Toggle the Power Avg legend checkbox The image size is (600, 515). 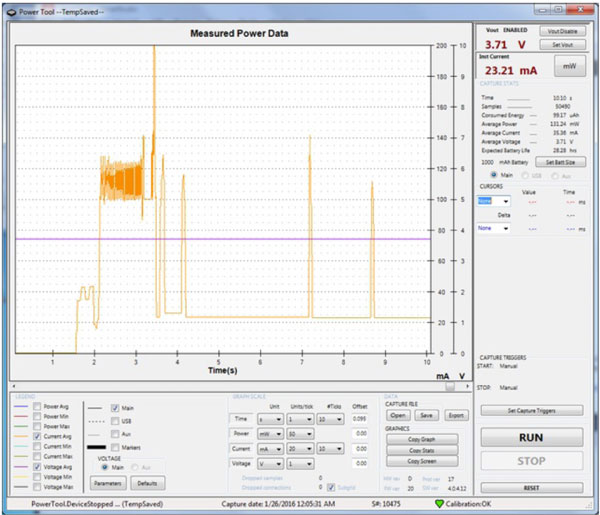[38, 408]
